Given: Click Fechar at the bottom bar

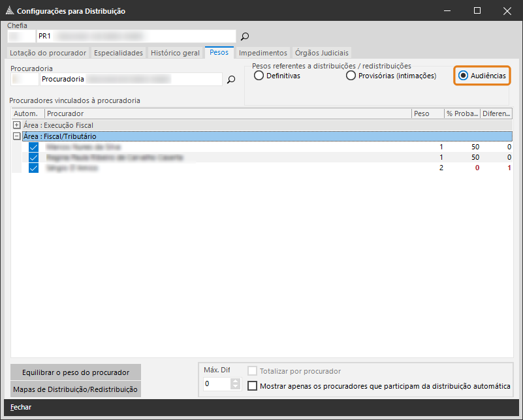Looking at the screenshot, I should tap(21, 408).
